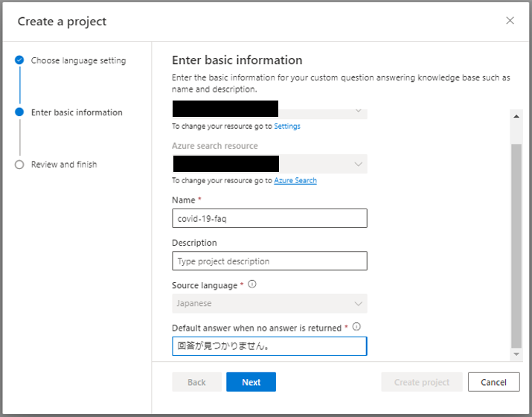
Task: Go to Review and finish step
Action: pos(64,165)
